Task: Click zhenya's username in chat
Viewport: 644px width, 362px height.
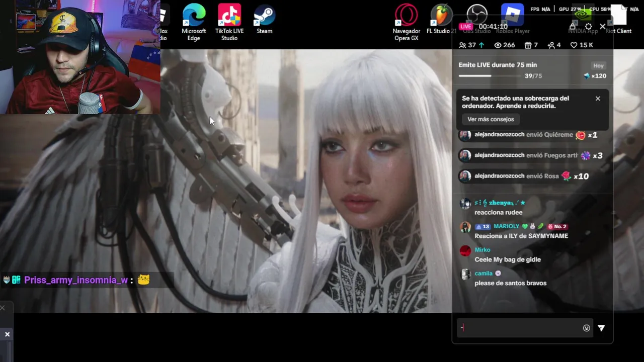Action: click(x=501, y=203)
